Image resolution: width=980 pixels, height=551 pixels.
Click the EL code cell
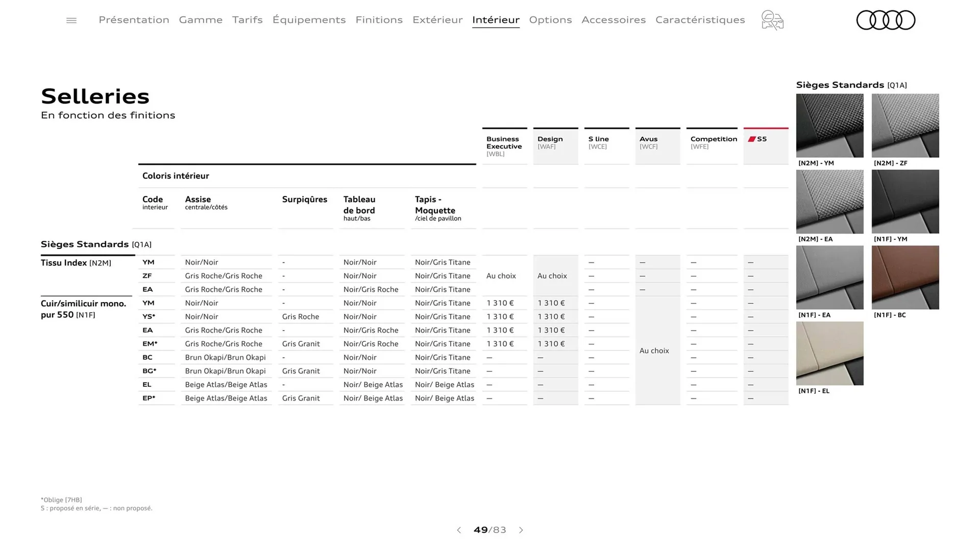coord(147,385)
